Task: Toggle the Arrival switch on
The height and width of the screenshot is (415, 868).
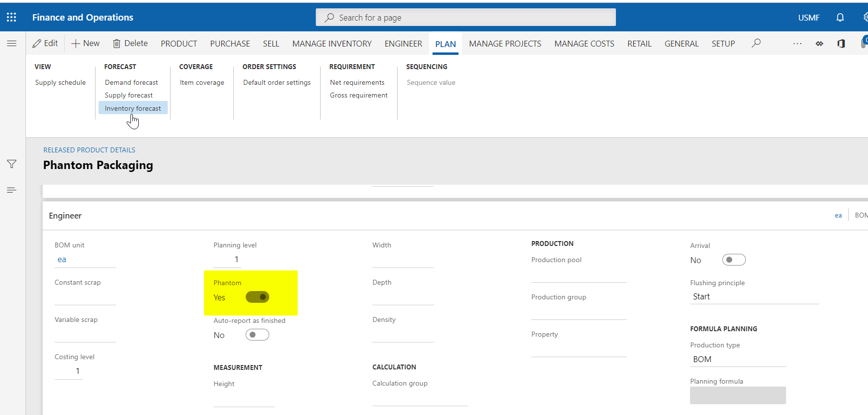Action: (734, 260)
